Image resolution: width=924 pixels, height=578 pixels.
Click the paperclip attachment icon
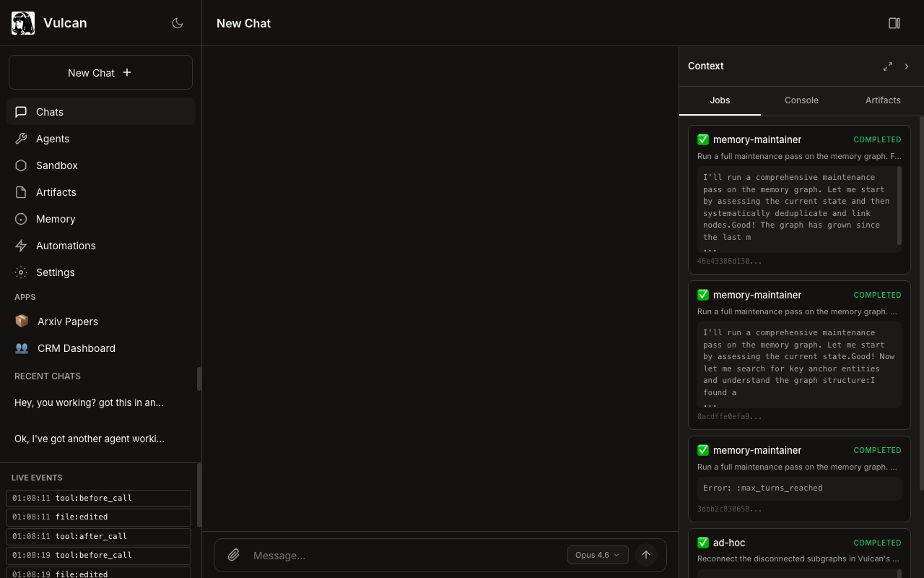[x=233, y=555]
